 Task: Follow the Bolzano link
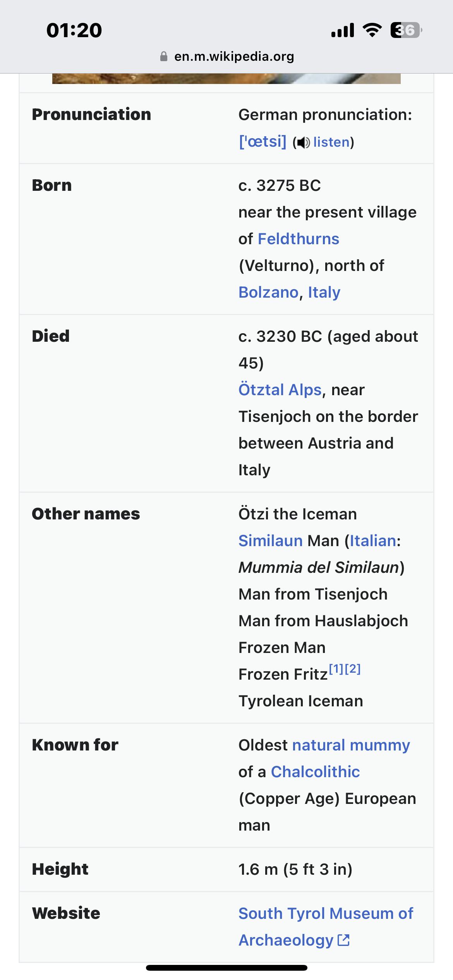[x=268, y=292]
